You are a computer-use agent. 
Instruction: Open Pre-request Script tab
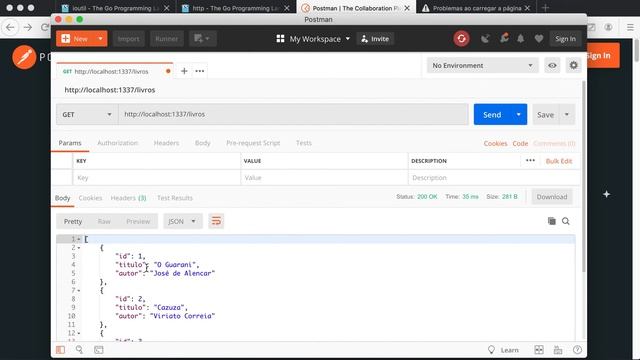[x=253, y=143]
